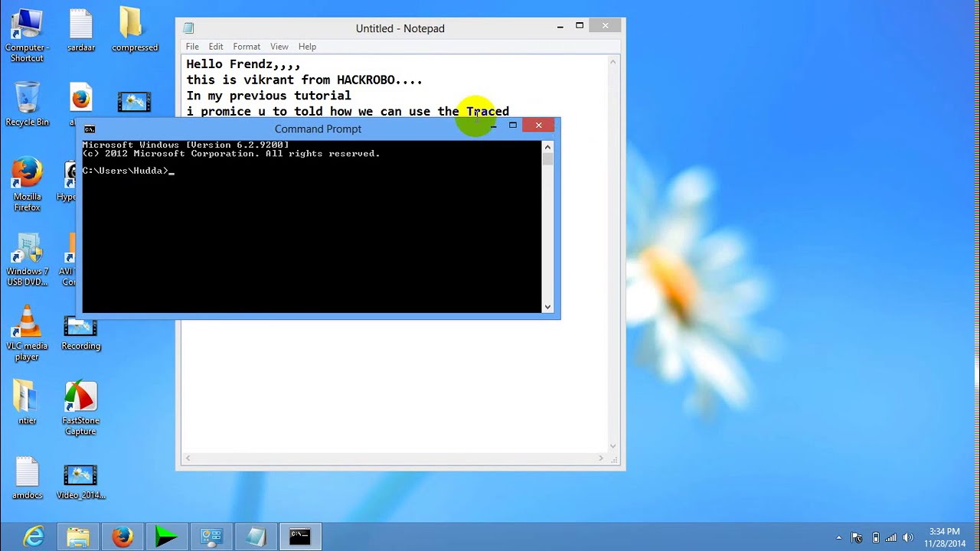This screenshot has width=980, height=551.
Task: Launch the Mozilla Firefox desktop shortcut
Action: pyautogui.click(x=27, y=184)
